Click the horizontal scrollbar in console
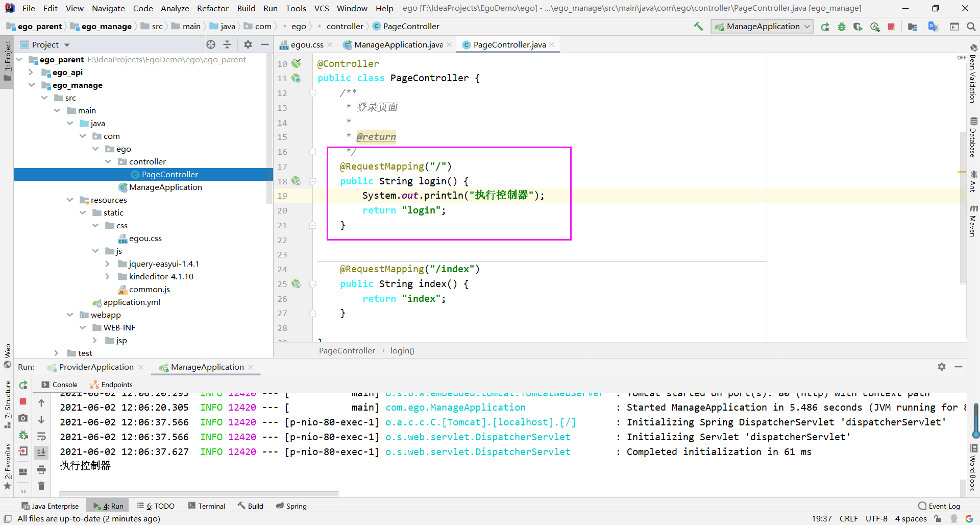The image size is (980, 525). pyautogui.click(x=199, y=494)
